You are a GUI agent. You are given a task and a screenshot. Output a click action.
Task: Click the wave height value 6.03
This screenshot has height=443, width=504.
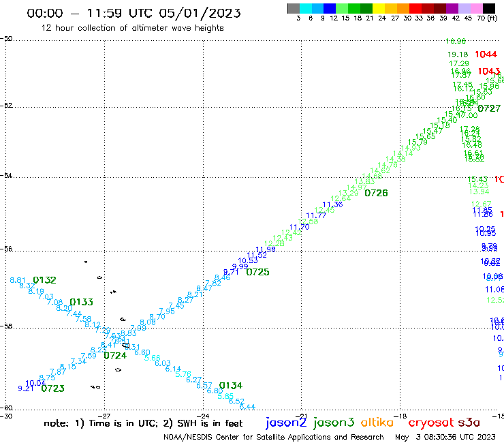163,363
